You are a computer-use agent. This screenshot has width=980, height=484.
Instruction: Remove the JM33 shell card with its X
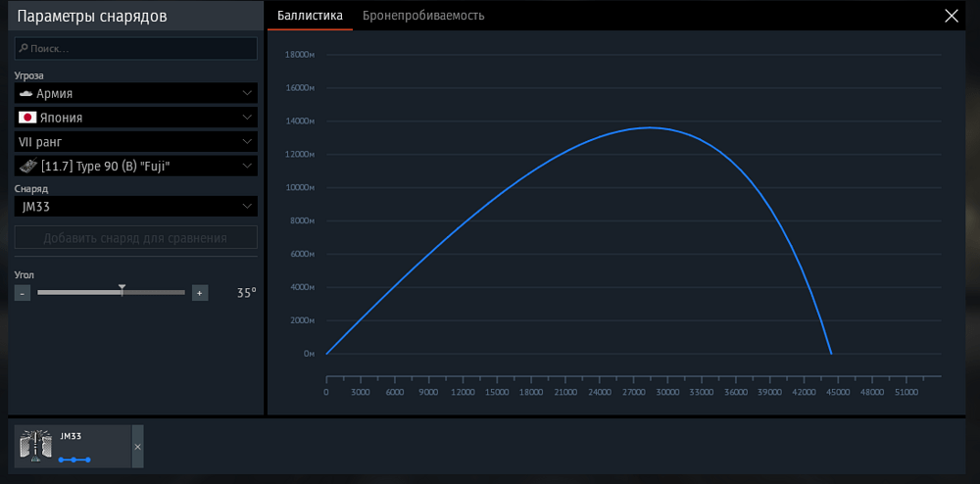(x=137, y=447)
